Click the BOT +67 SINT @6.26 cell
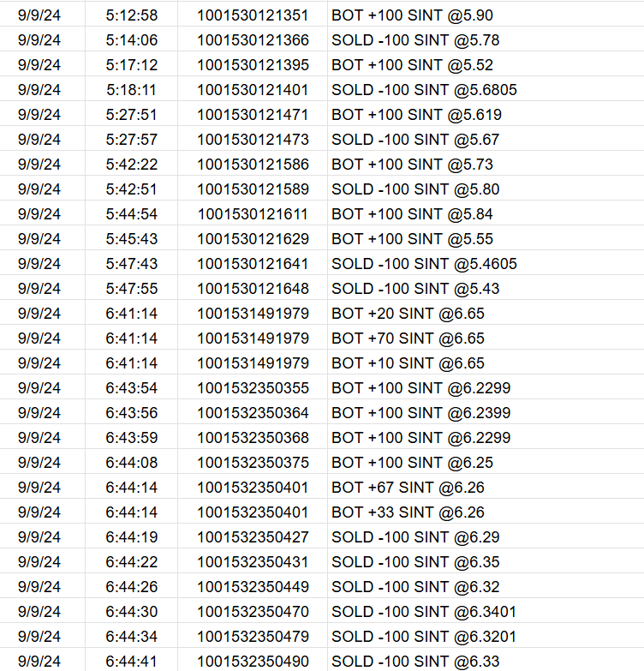This screenshot has width=644, height=671. [x=408, y=488]
